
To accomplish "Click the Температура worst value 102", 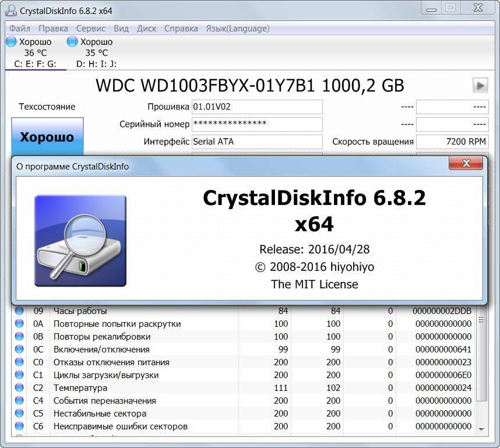I will coord(333,388).
